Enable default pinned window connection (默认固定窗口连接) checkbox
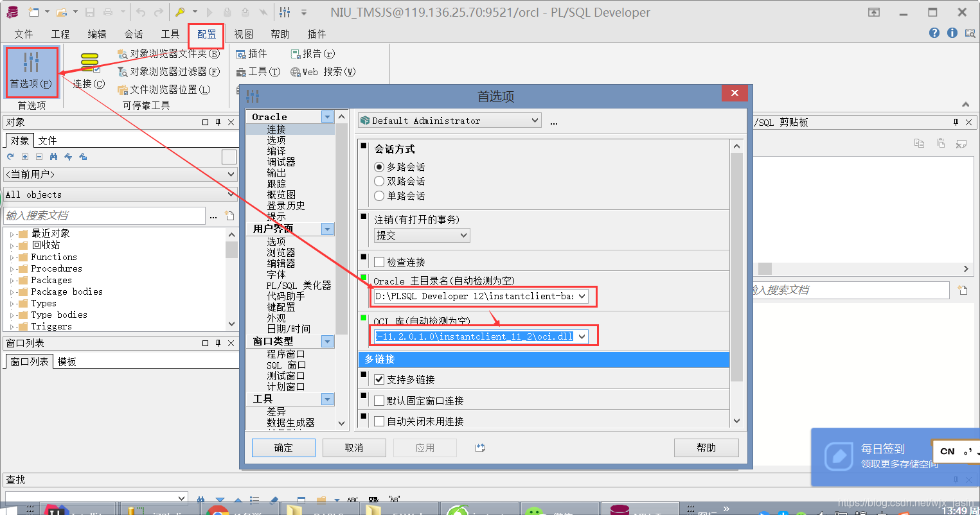Image resolution: width=980 pixels, height=515 pixels. coord(379,401)
